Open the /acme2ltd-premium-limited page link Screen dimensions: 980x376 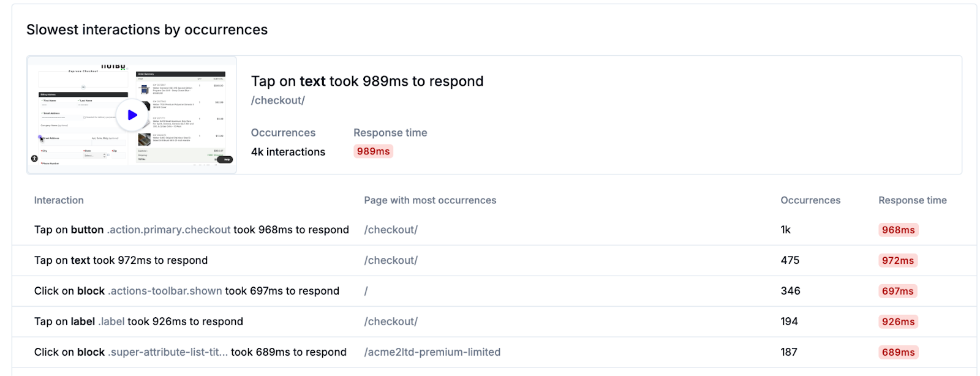pos(432,352)
